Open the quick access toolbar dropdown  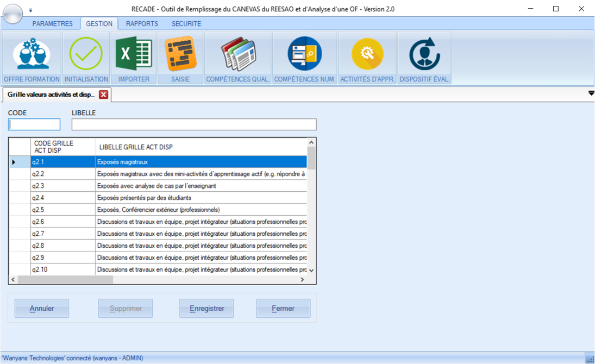click(30, 10)
